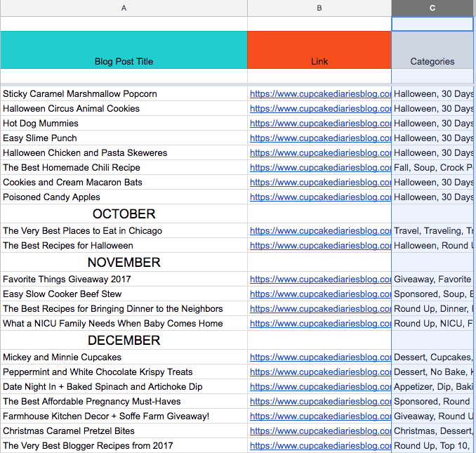
Task: Select column B header
Action: point(319,8)
